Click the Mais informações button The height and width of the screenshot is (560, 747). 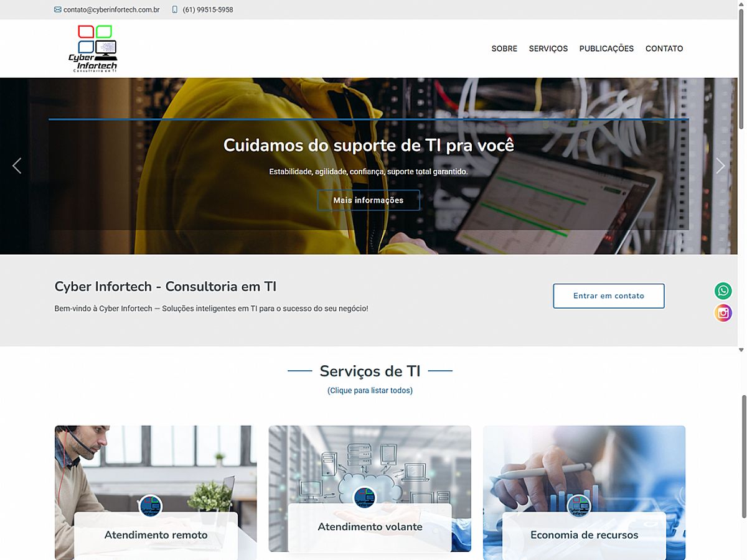(369, 200)
